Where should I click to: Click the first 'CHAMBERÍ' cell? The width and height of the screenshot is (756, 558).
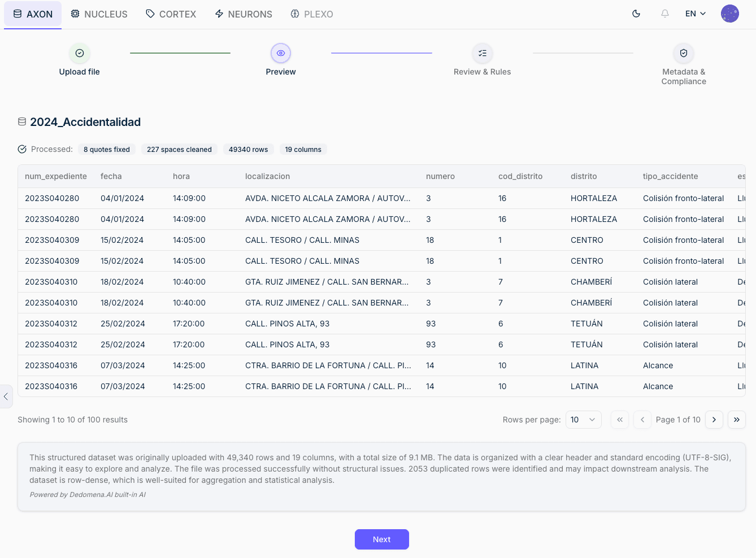(x=592, y=282)
